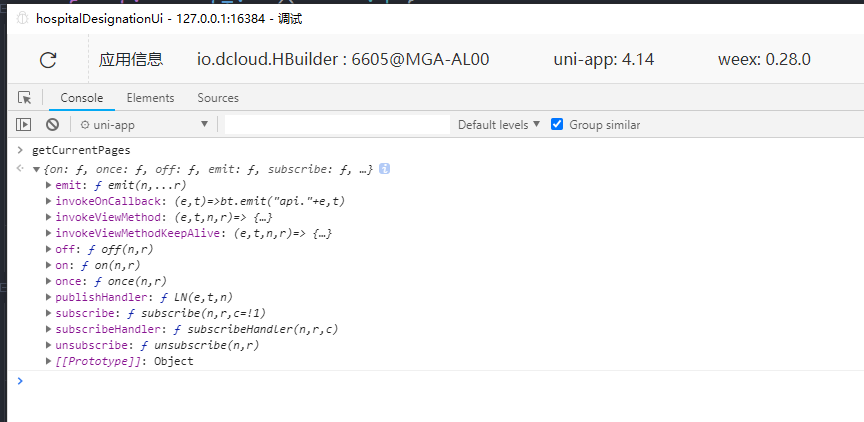Expand the on property
The height and width of the screenshot is (422, 864).
pos(48,265)
